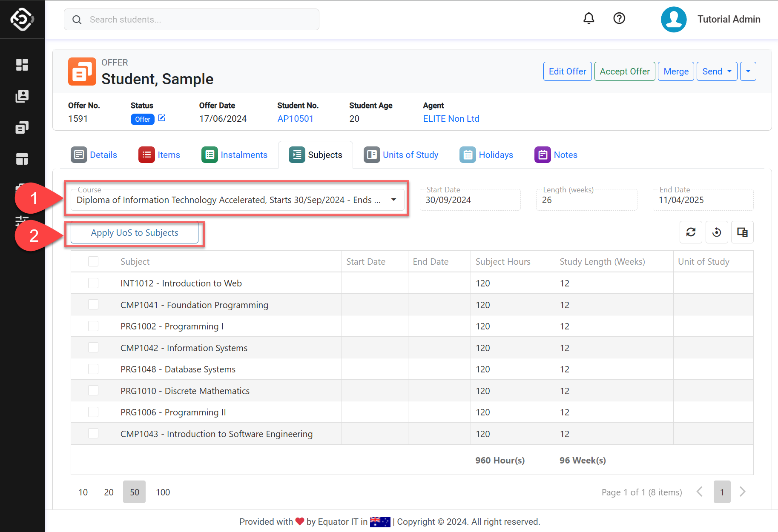Switch to the Notes tab

556,155
